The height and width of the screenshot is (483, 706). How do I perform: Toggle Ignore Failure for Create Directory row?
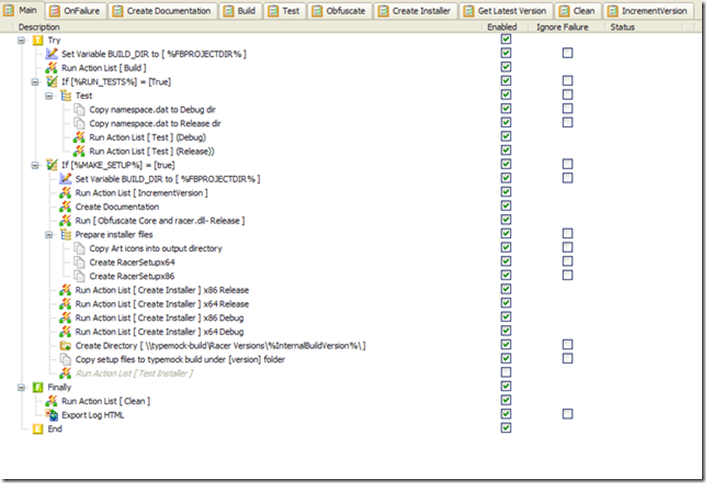(568, 344)
